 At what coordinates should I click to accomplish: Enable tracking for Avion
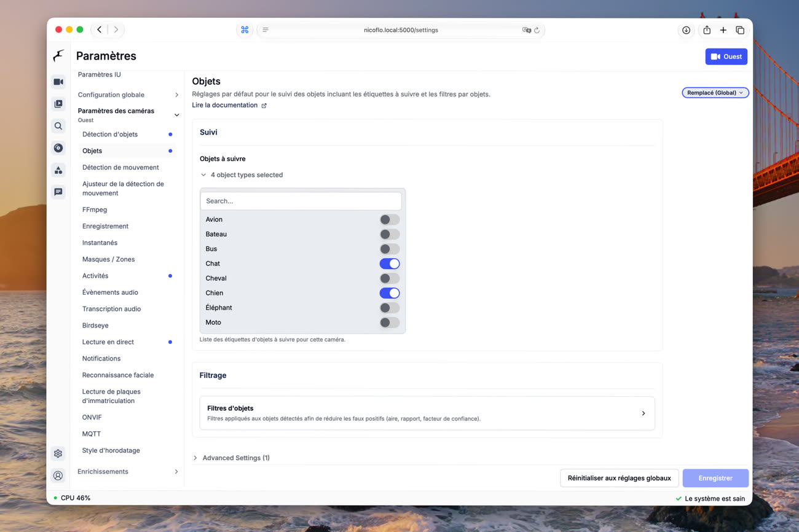(x=390, y=219)
